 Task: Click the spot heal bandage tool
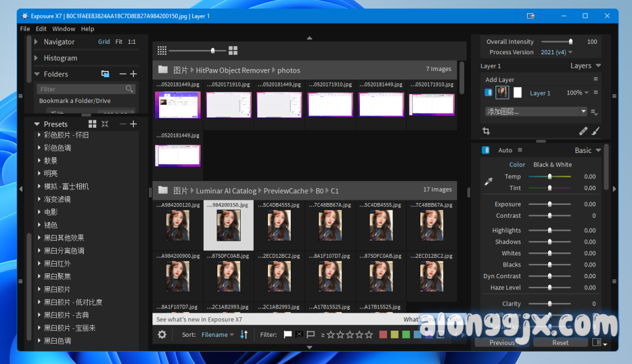click(x=583, y=131)
